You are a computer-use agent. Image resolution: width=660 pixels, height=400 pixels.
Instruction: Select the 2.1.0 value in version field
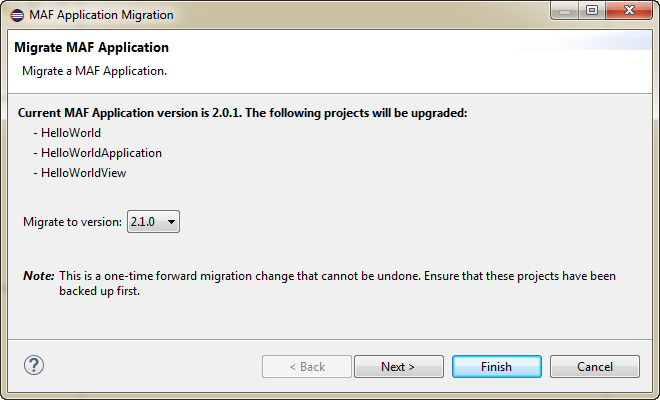pyautogui.click(x=143, y=222)
